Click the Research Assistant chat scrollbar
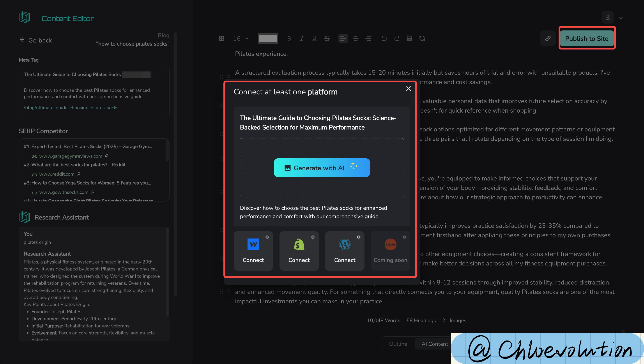This screenshot has width=644, height=364. pos(167,272)
